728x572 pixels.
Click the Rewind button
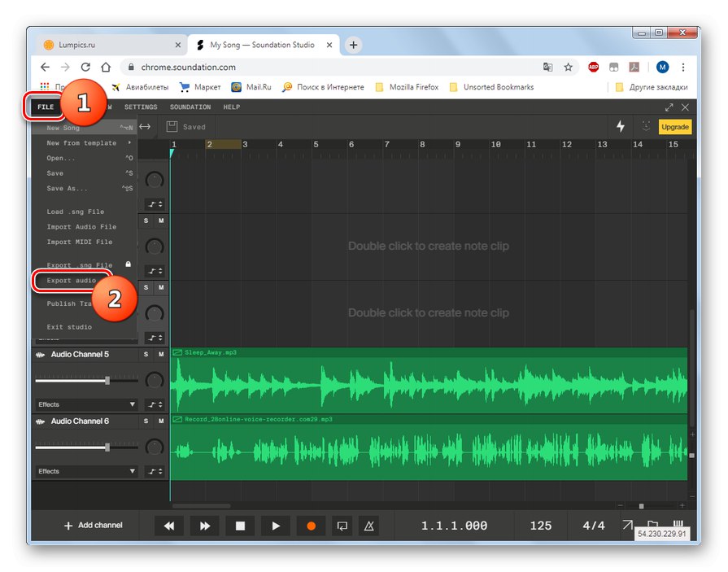click(x=169, y=526)
